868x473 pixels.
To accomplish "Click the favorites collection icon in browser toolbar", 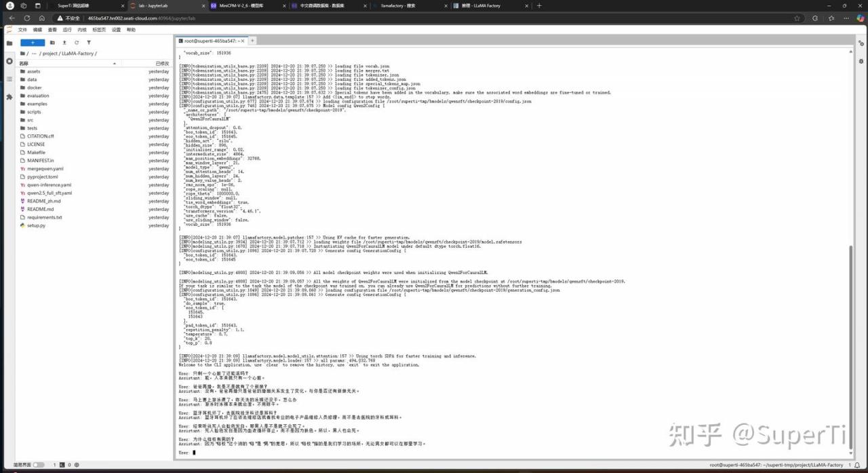I will [x=831, y=18].
